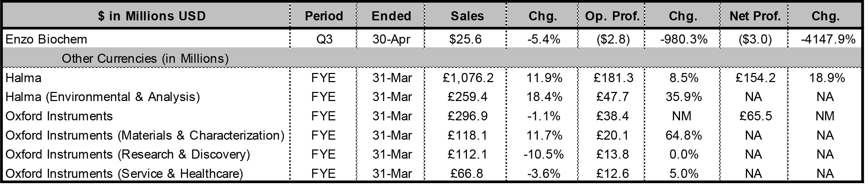
Task: Select Halma (Environmental & Analysis) row label
Action: point(103,97)
